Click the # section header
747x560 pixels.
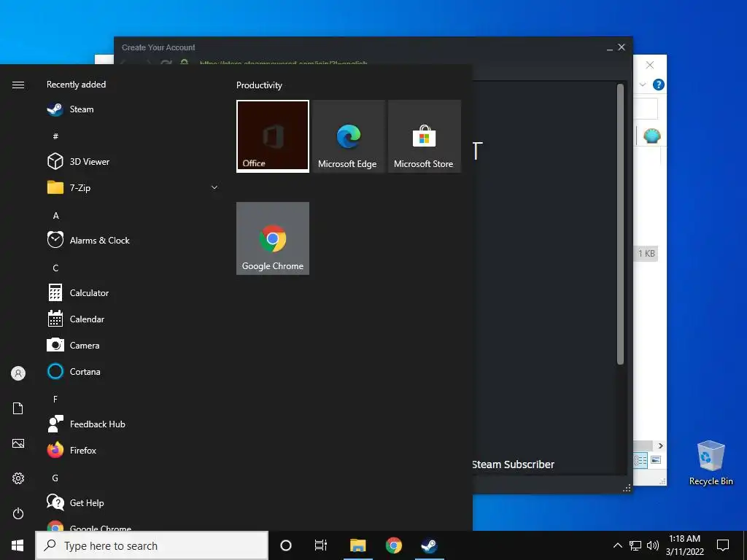point(55,136)
